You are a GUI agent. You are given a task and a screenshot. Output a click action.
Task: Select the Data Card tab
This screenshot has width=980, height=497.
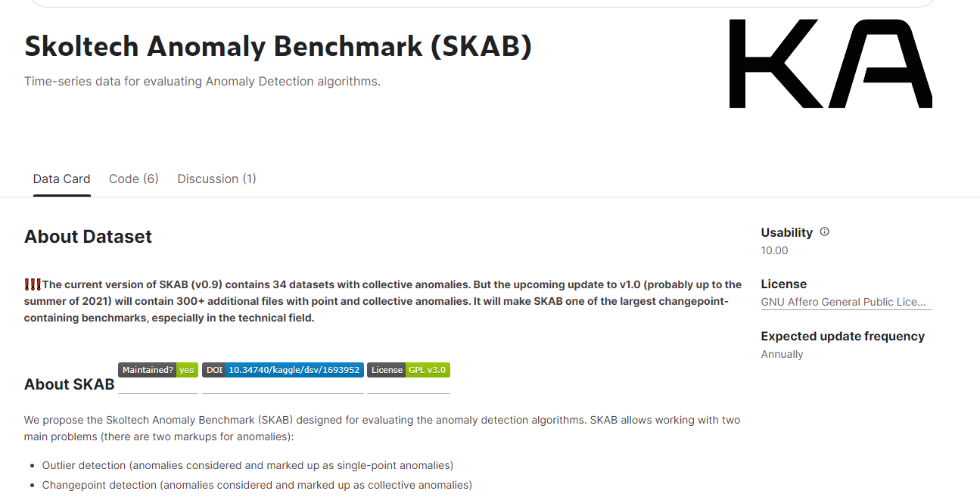tap(61, 179)
